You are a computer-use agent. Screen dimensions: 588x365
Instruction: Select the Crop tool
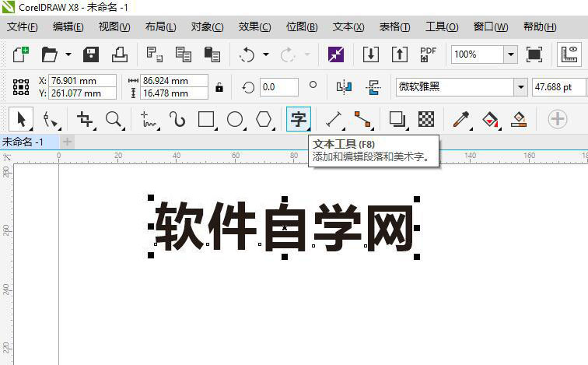(85, 119)
